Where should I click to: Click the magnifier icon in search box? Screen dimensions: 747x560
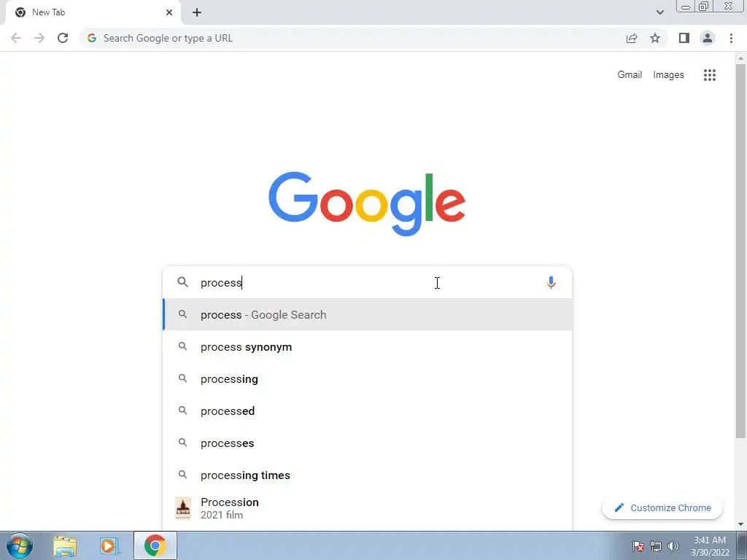click(182, 282)
